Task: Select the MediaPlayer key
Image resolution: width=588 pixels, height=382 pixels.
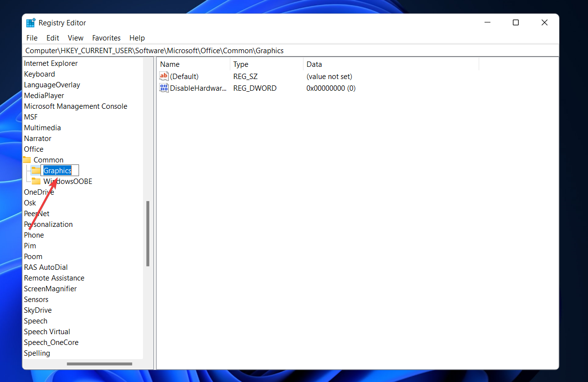Action: tap(44, 96)
